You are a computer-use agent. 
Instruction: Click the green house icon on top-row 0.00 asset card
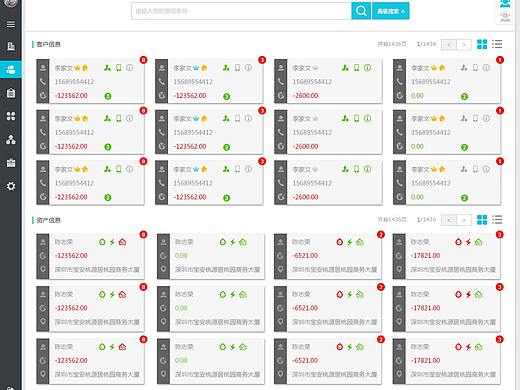(x=243, y=242)
